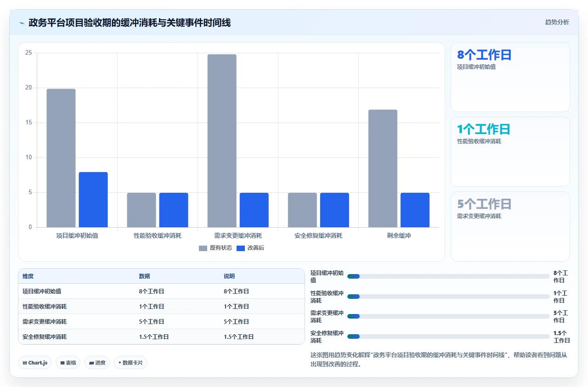Click the blue 剩余缓冲 bar
Viewport: 588px width, 387px height.
click(x=415, y=210)
